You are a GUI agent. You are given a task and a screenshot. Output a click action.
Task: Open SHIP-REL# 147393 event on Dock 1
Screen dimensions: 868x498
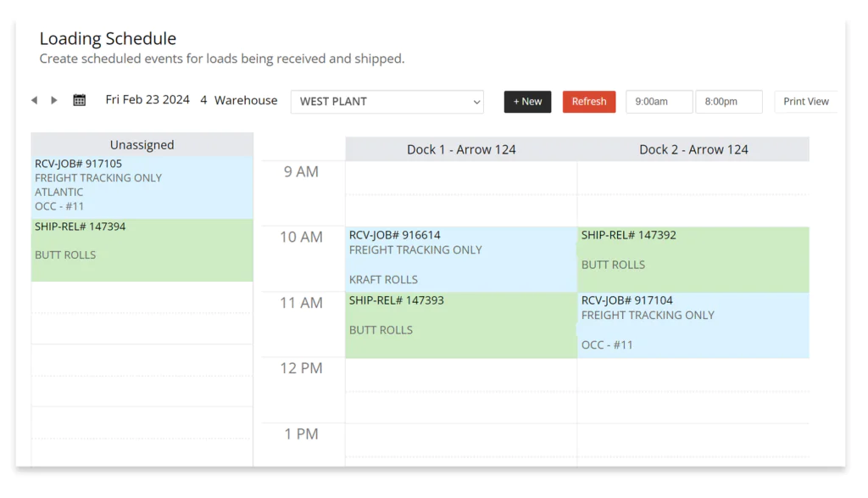(x=461, y=325)
